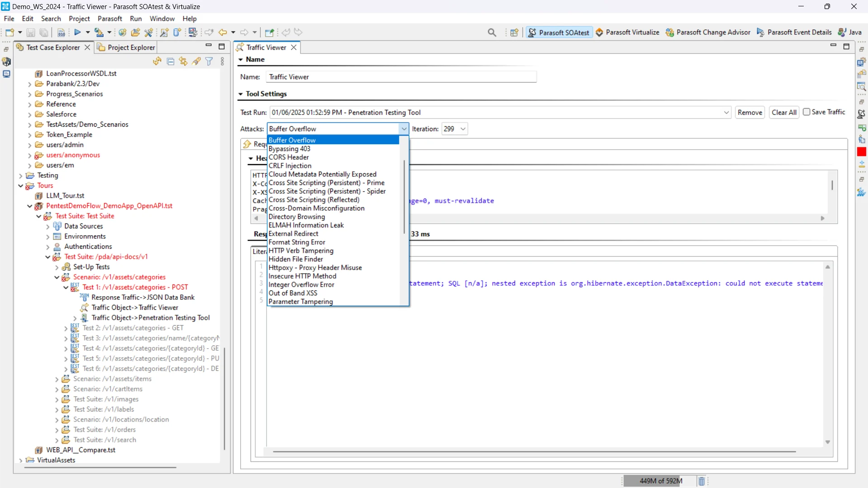Click the heap memory status bar
Screen dimensions: 868x488
(x=661, y=481)
